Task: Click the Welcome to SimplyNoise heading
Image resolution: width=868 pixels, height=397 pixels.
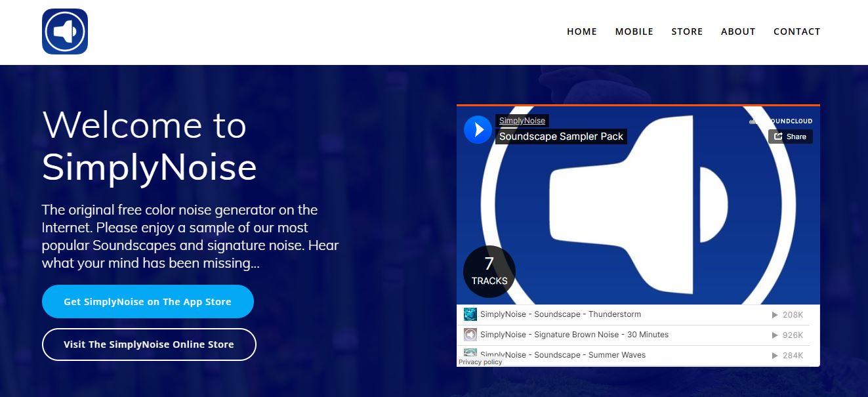Action: point(150,146)
